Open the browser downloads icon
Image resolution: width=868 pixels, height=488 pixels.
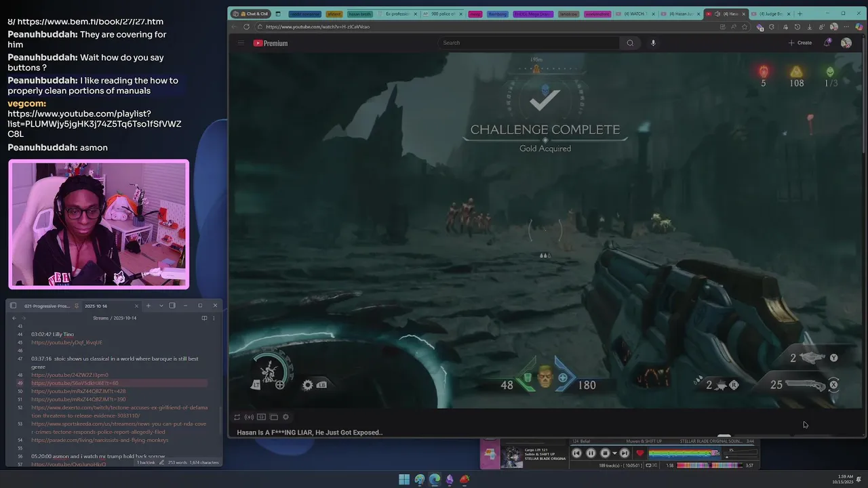[810, 26]
